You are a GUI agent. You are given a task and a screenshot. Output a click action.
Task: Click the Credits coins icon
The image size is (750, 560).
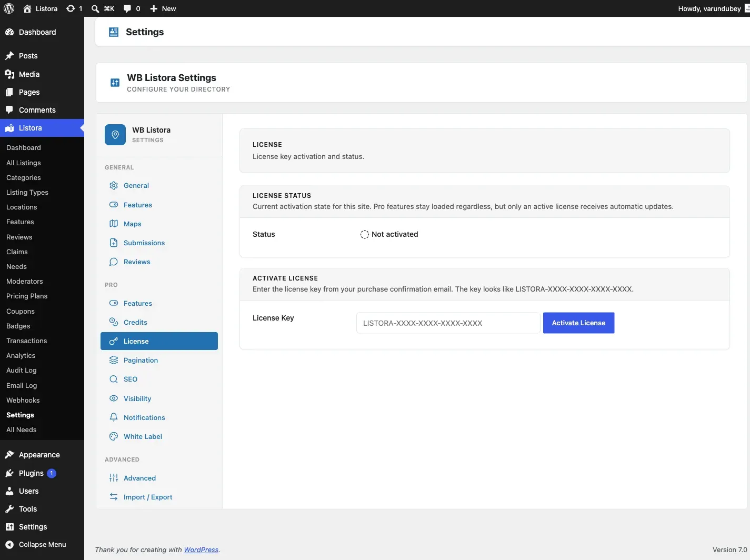[114, 322]
